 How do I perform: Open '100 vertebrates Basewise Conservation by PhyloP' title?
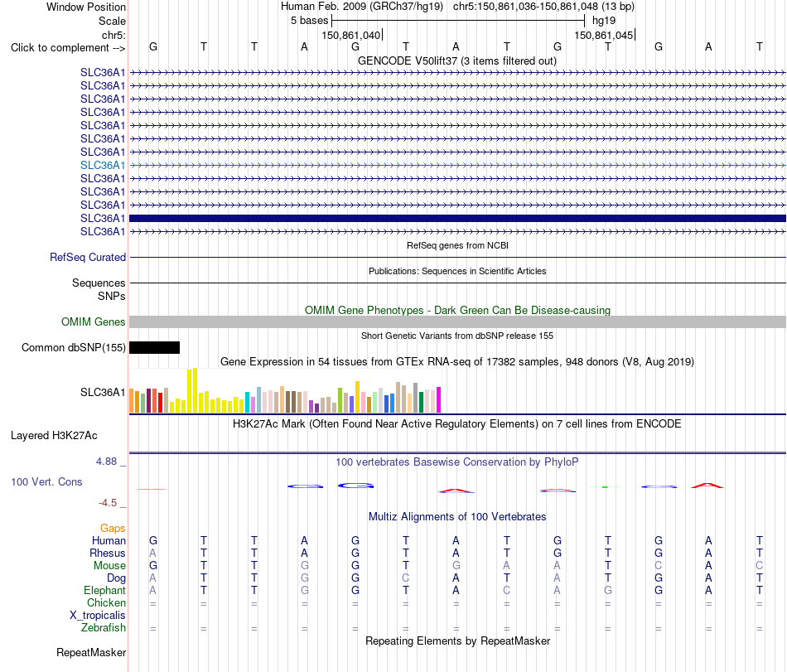456,462
